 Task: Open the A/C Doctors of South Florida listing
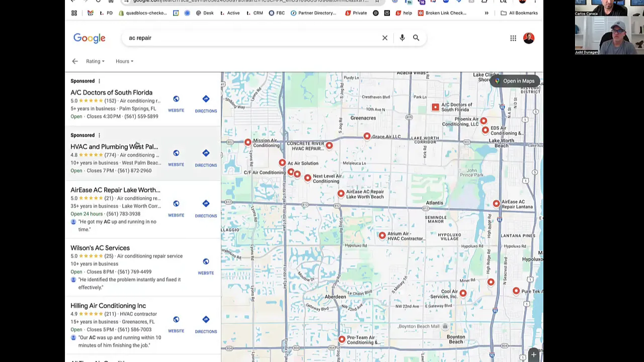(111, 93)
